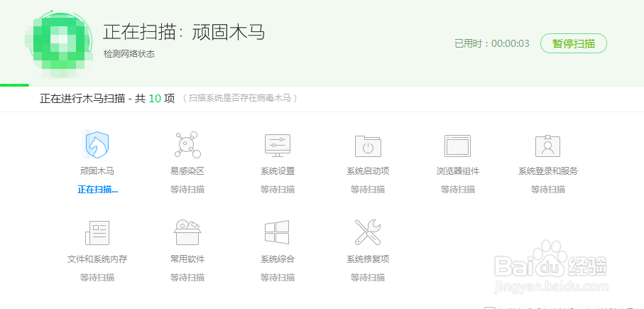
Task: Click the 系统修复项 label text
Action: click(x=368, y=259)
